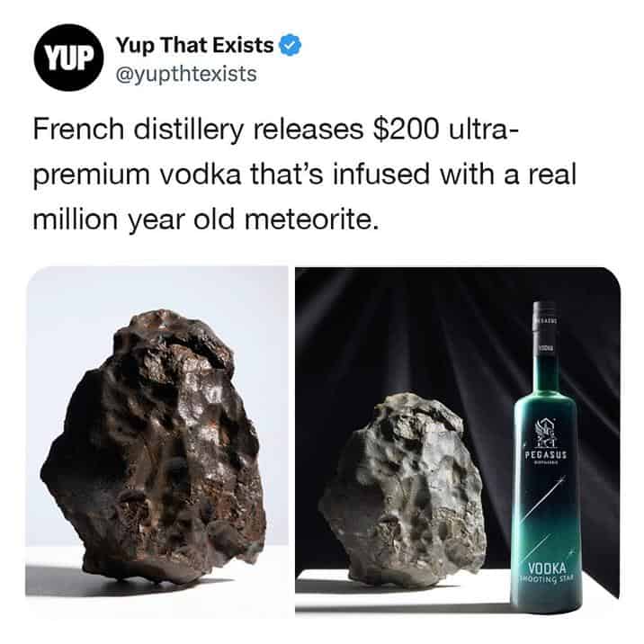
Task: Click the blue verified badge
Action: pyautogui.click(x=291, y=45)
